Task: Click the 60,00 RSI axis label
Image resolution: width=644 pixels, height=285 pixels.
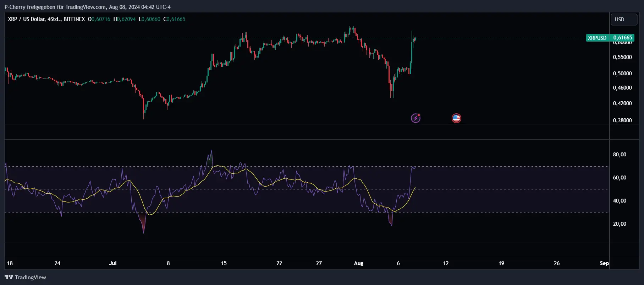Action: click(620, 178)
